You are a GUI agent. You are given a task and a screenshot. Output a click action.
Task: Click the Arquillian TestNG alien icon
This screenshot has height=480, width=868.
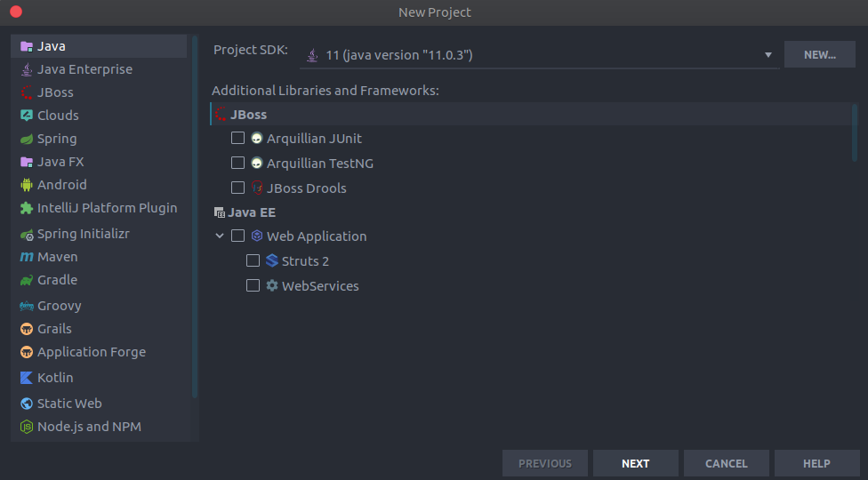point(256,164)
